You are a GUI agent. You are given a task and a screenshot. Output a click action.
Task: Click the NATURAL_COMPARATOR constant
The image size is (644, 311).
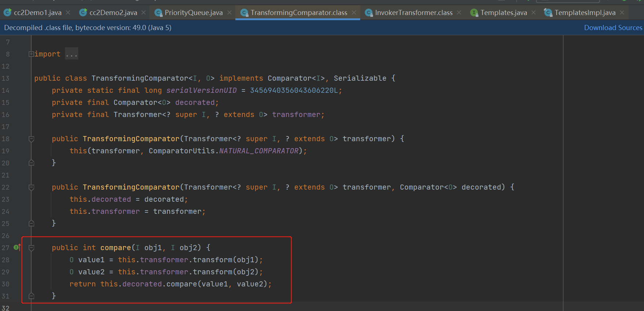click(x=259, y=151)
